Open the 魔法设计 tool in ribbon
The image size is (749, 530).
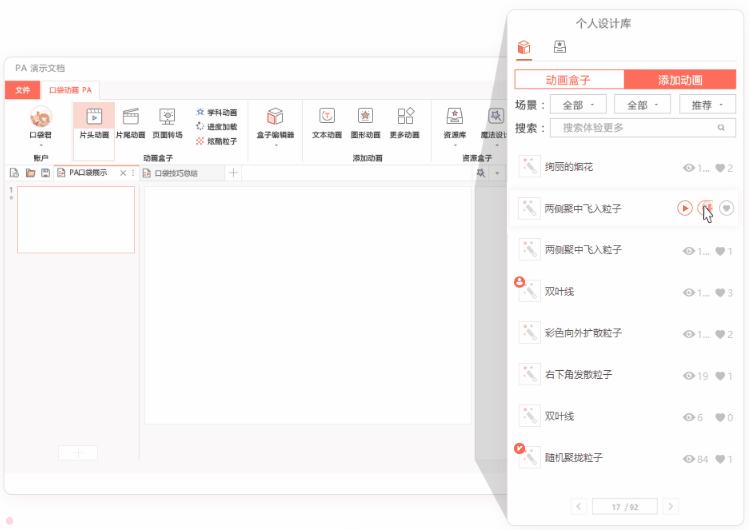click(x=495, y=123)
